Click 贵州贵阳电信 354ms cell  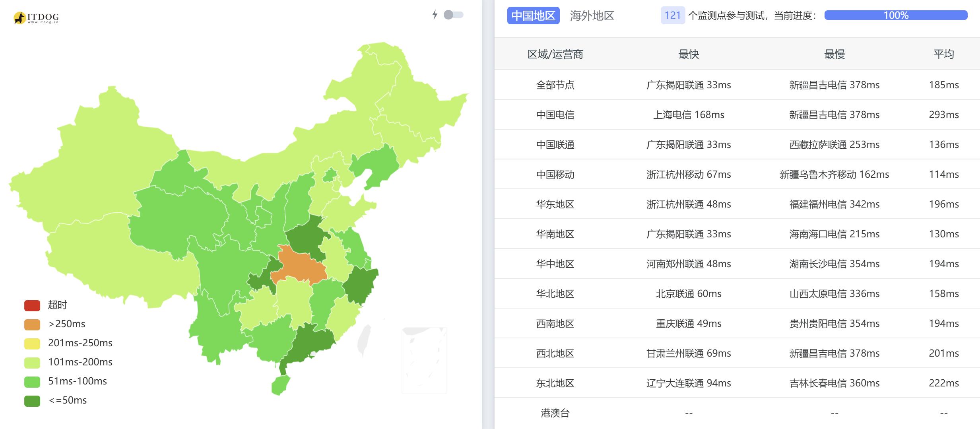pos(834,323)
